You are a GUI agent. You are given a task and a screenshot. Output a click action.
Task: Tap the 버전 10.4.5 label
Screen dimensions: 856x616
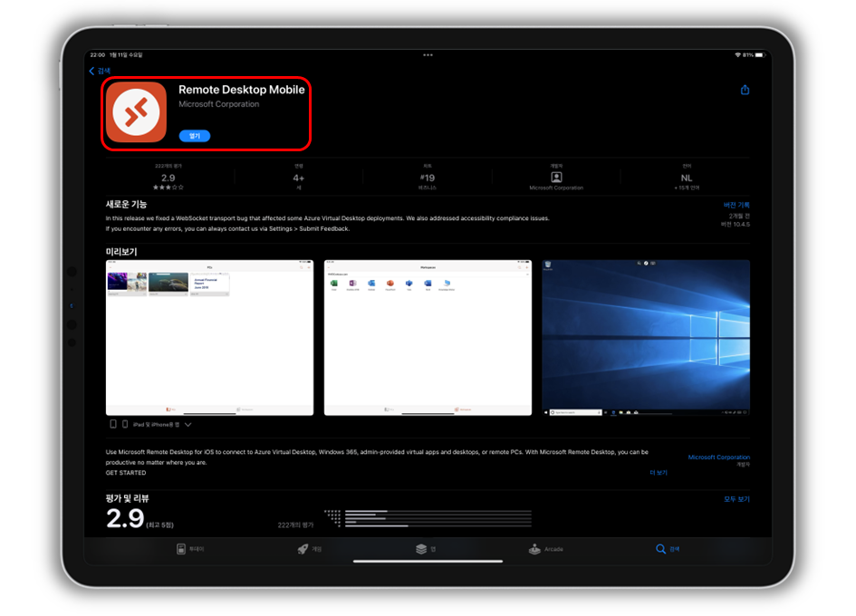tap(736, 225)
